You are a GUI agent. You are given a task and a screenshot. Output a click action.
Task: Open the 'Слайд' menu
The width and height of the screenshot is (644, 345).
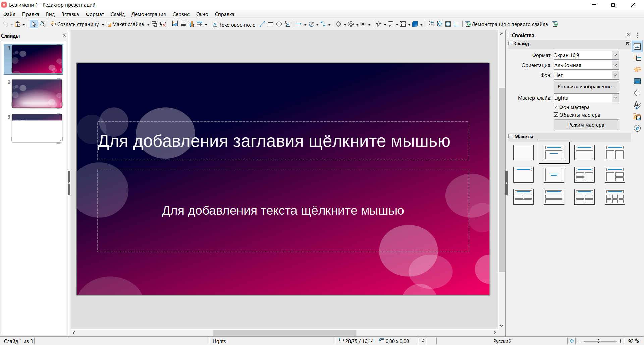click(x=118, y=14)
